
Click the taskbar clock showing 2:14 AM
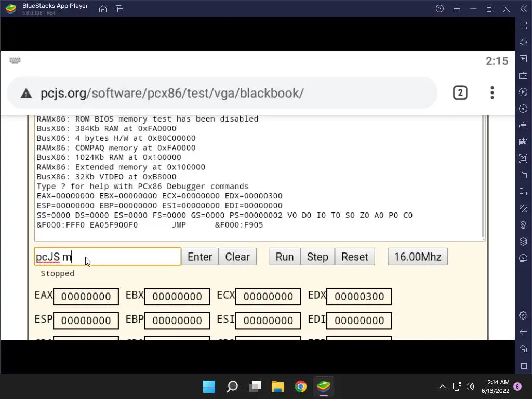[495, 387]
